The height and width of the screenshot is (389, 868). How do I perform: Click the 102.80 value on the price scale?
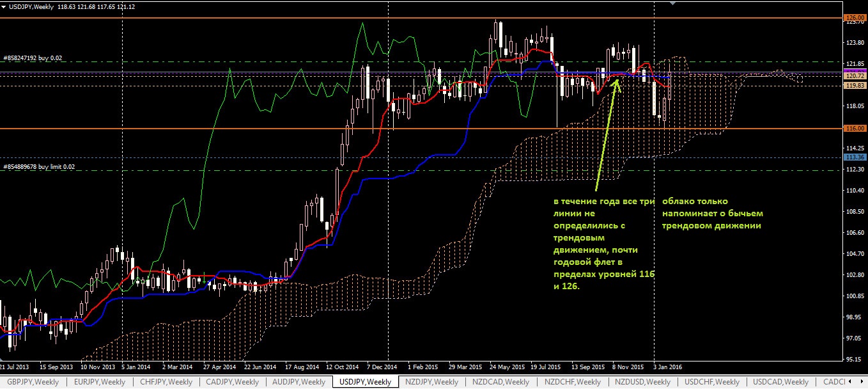[x=855, y=275]
